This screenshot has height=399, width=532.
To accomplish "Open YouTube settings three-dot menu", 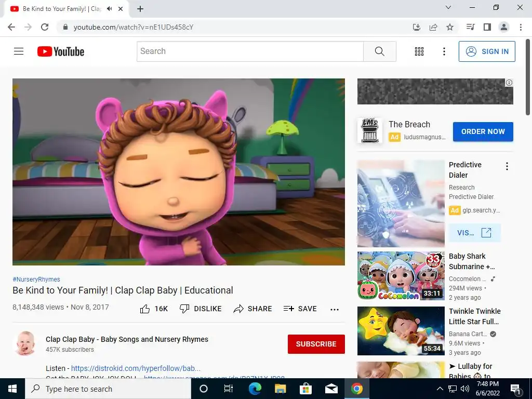I will click(444, 51).
